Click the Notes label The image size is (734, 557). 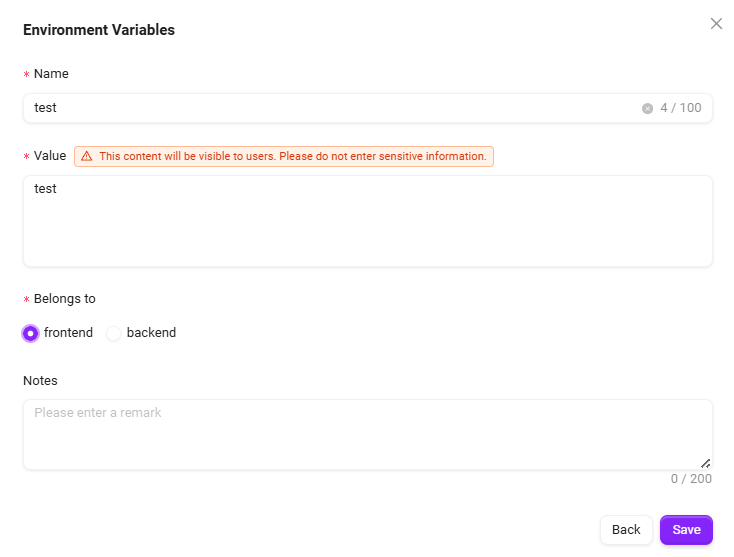(x=40, y=380)
